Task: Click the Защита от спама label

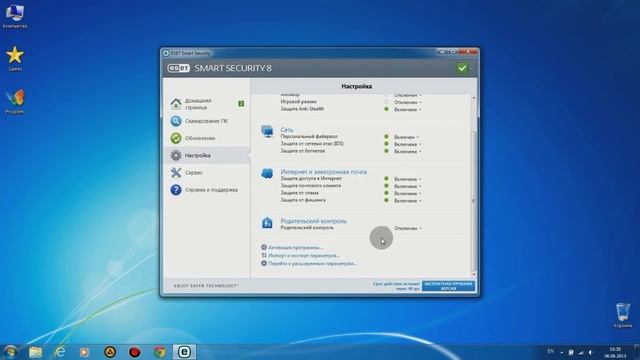Action: pos(299,193)
